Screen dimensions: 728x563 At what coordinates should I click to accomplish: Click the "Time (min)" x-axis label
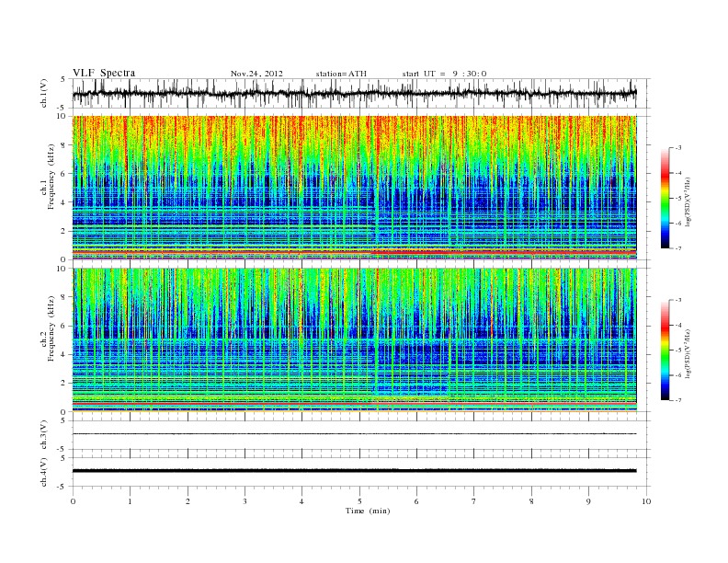point(368,511)
